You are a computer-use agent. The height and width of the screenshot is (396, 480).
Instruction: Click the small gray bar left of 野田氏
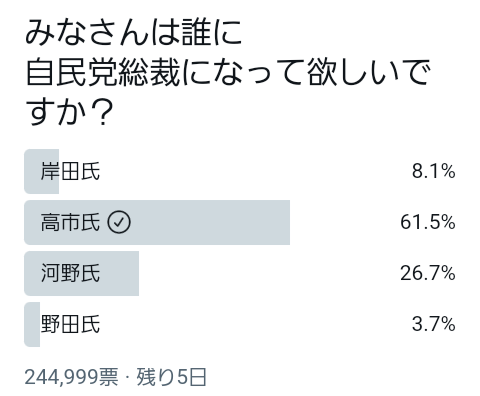[x=32, y=324]
